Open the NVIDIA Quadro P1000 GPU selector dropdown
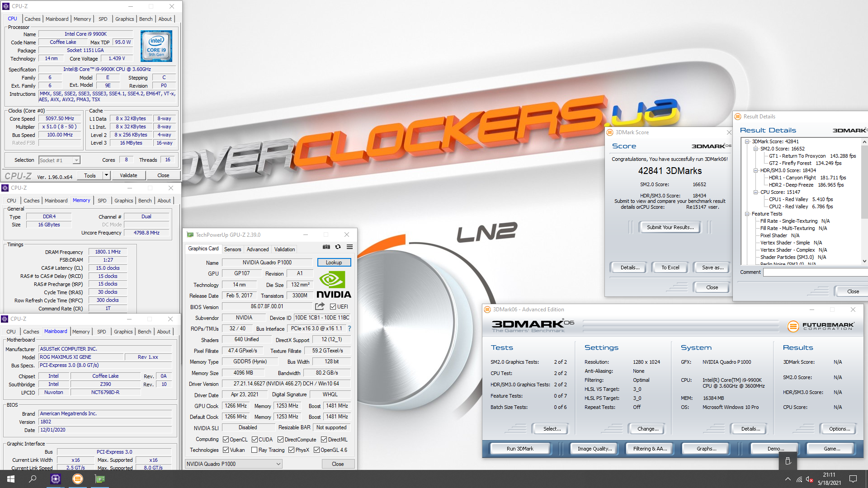The width and height of the screenshot is (868, 488). [x=234, y=464]
